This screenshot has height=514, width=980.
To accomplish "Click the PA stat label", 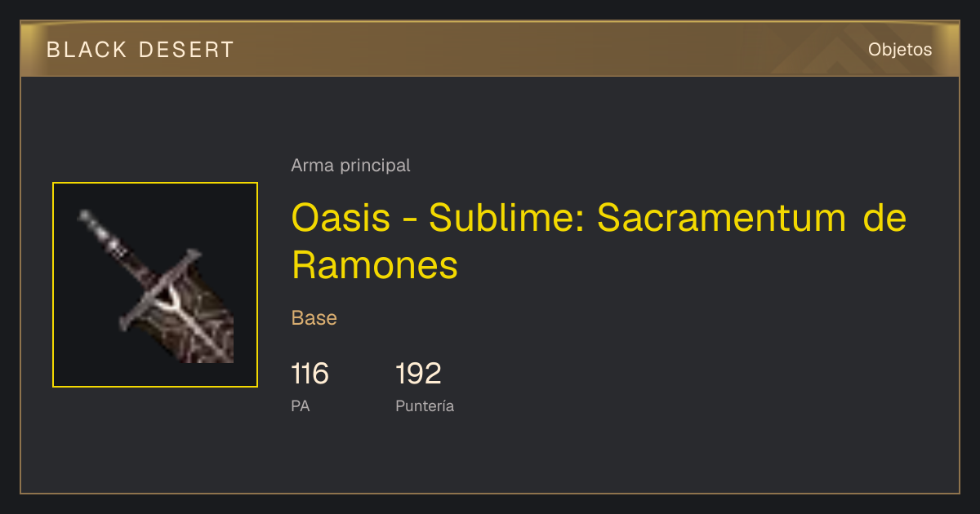I will click(301, 405).
